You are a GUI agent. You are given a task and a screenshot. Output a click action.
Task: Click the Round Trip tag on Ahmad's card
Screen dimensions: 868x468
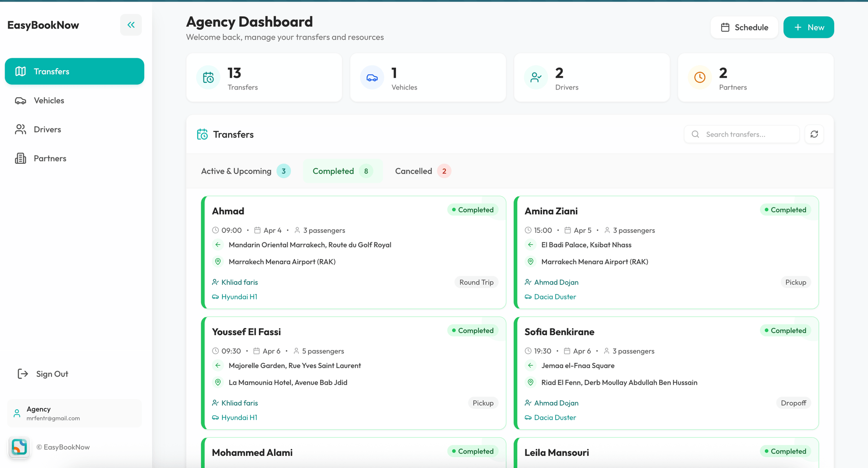[x=476, y=282]
